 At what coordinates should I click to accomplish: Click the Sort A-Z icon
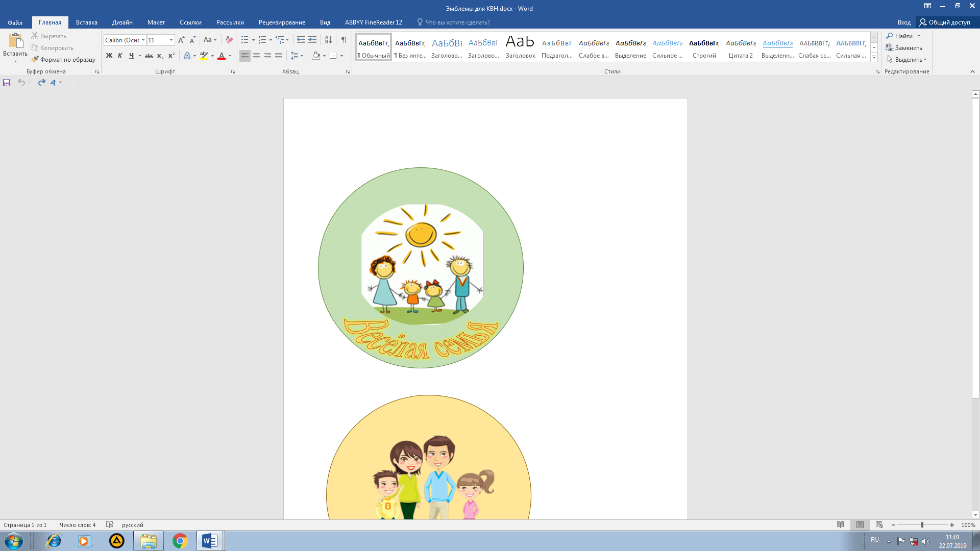click(328, 40)
